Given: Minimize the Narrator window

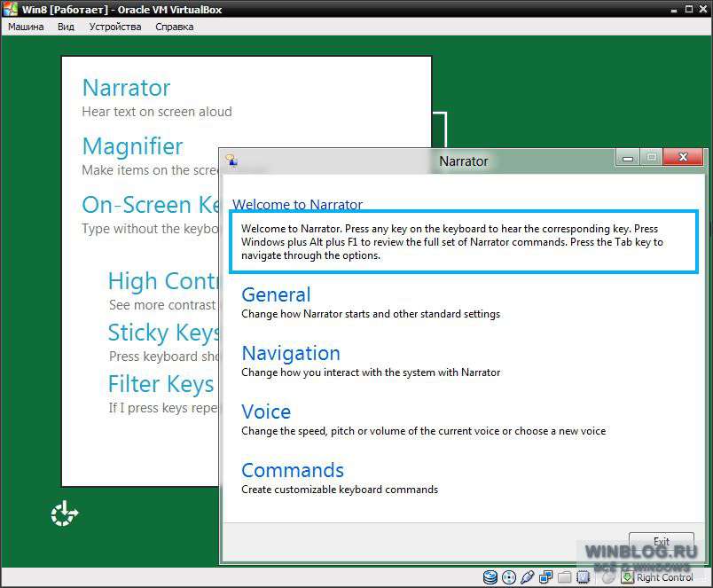Looking at the screenshot, I should (x=628, y=158).
